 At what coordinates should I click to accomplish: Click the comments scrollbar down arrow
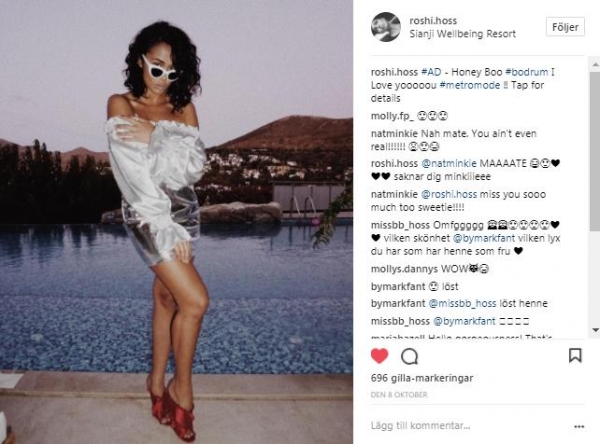tap(595, 330)
